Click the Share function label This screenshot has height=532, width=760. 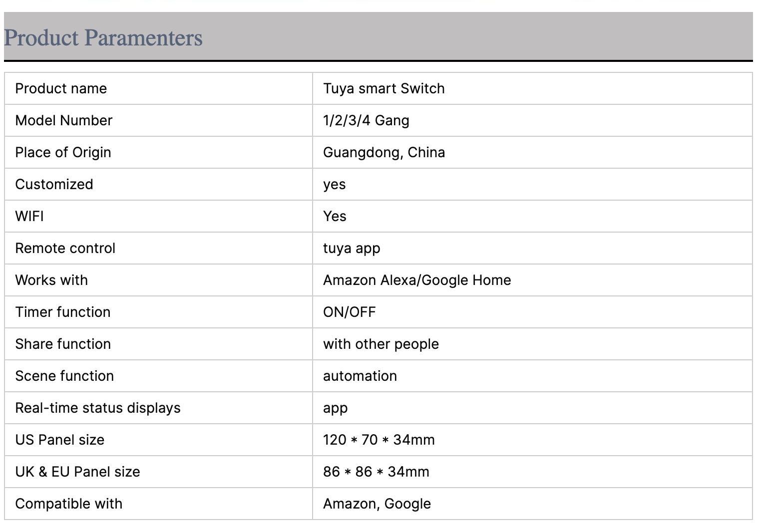point(63,344)
